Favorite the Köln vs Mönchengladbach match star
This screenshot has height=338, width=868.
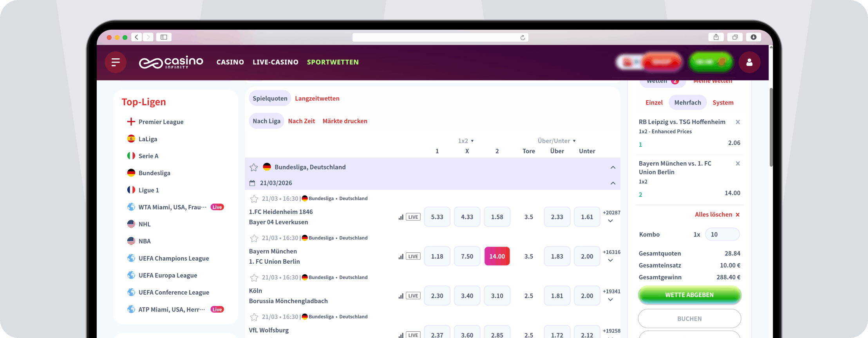point(254,278)
